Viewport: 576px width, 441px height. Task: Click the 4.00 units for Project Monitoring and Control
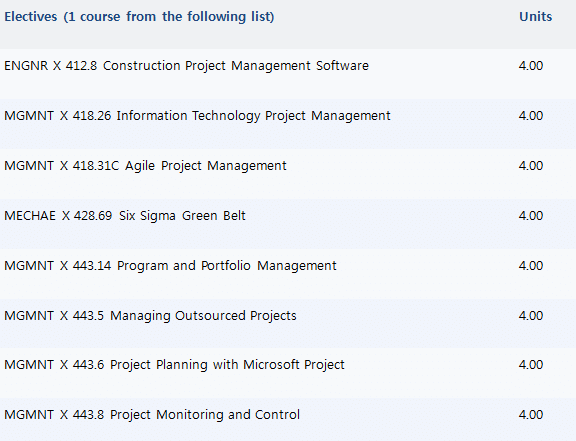pos(531,415)
